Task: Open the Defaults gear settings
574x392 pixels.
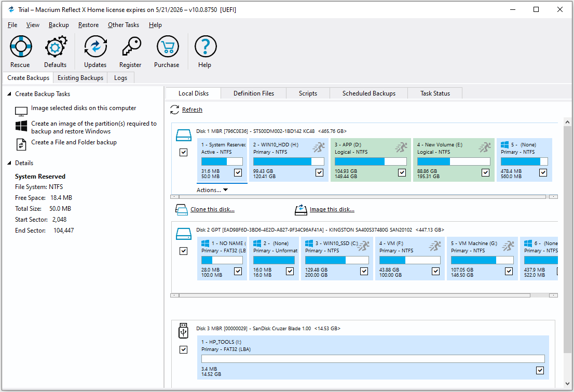Action: pos(56,47)
